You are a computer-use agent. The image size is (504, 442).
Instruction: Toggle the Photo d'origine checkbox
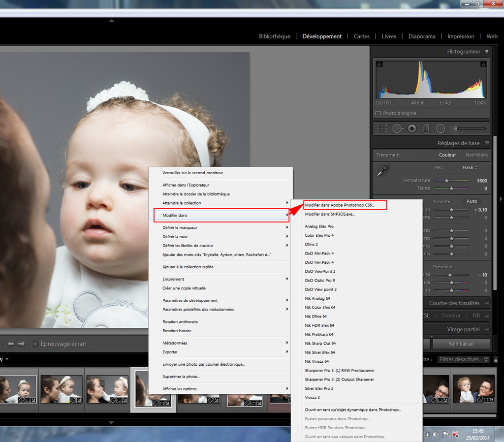tap(378, 113)
